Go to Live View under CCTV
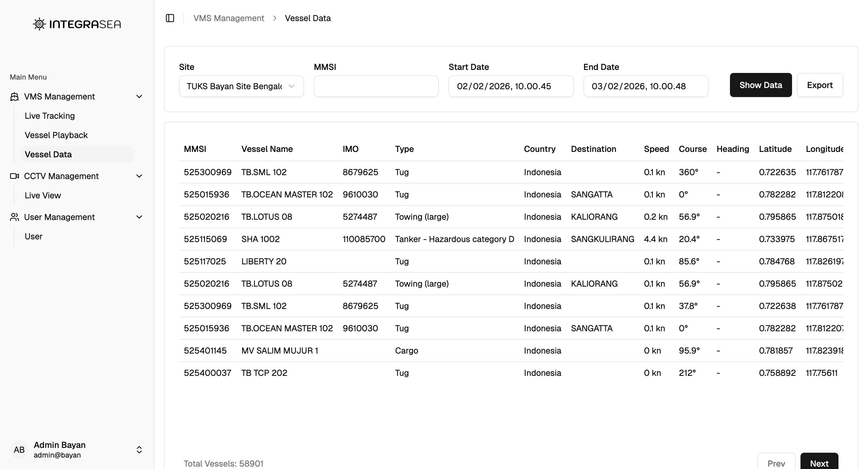The image size is (868, 469). coord(43,195)
